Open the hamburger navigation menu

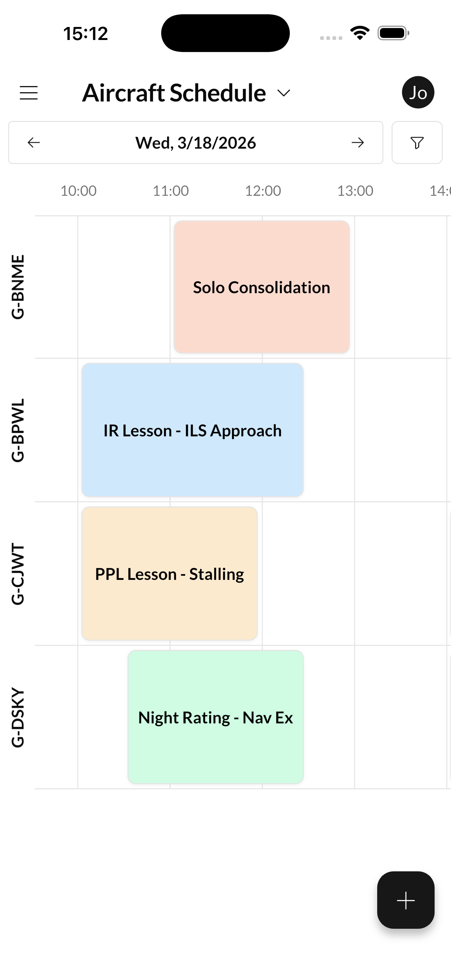pyautogui.click(x=29, y=93)
